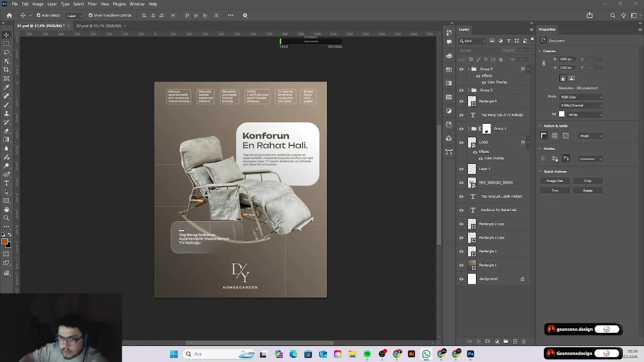Open the Windows Start menu
Viewport: 644px width, 362px height.
pyautogui.click(x=174, y=354)
